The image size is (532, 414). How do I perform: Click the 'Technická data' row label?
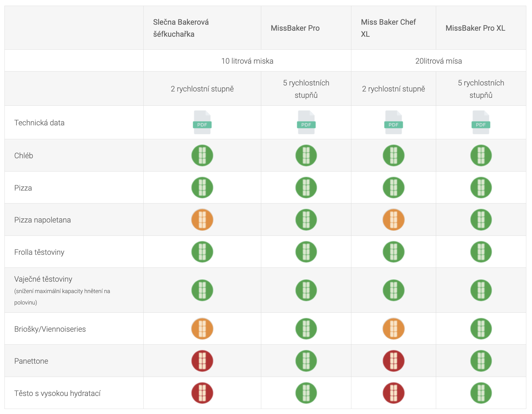click(x=39, y=123)
